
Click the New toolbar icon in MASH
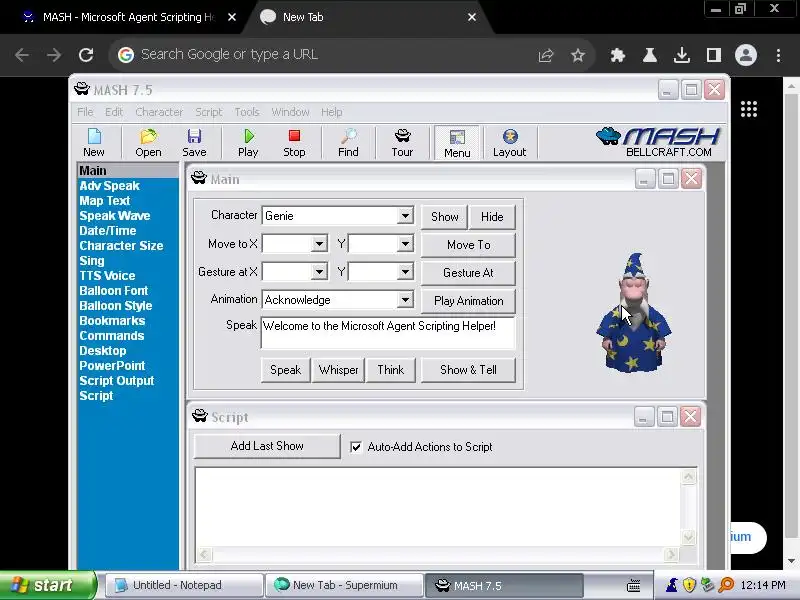coord(94,143)
